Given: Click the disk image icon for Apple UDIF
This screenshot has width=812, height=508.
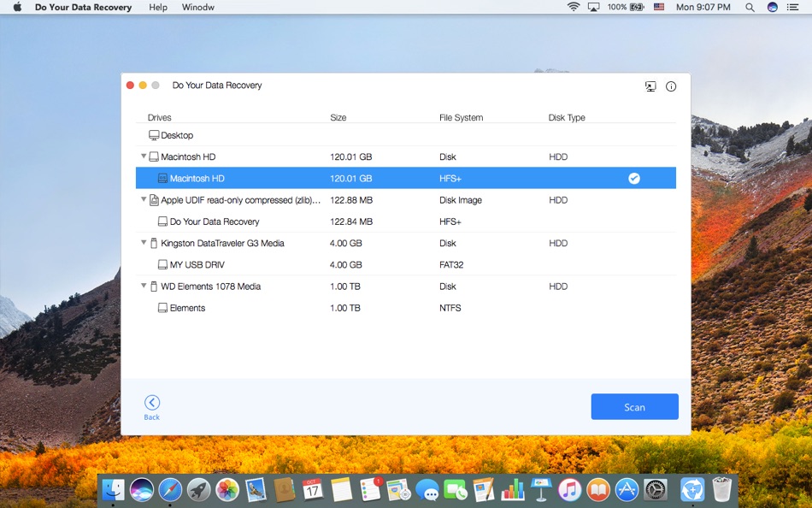Looking at the screenshot, I should click(154, 200).
